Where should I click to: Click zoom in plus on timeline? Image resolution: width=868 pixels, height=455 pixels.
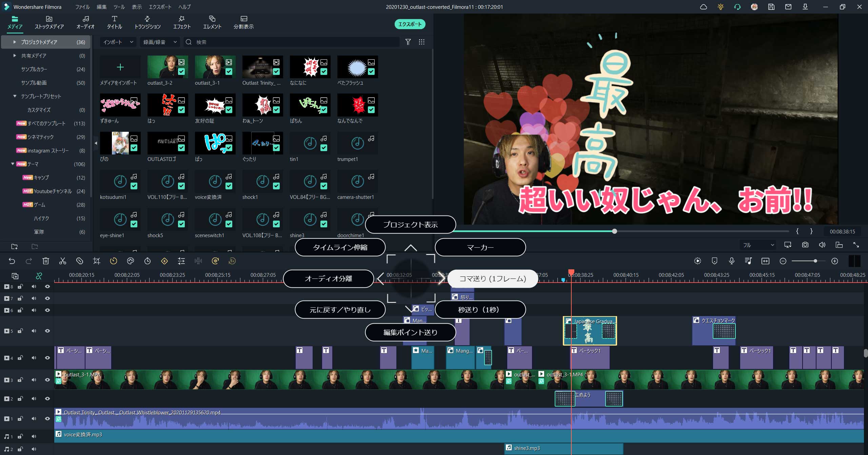coord(835,261)
